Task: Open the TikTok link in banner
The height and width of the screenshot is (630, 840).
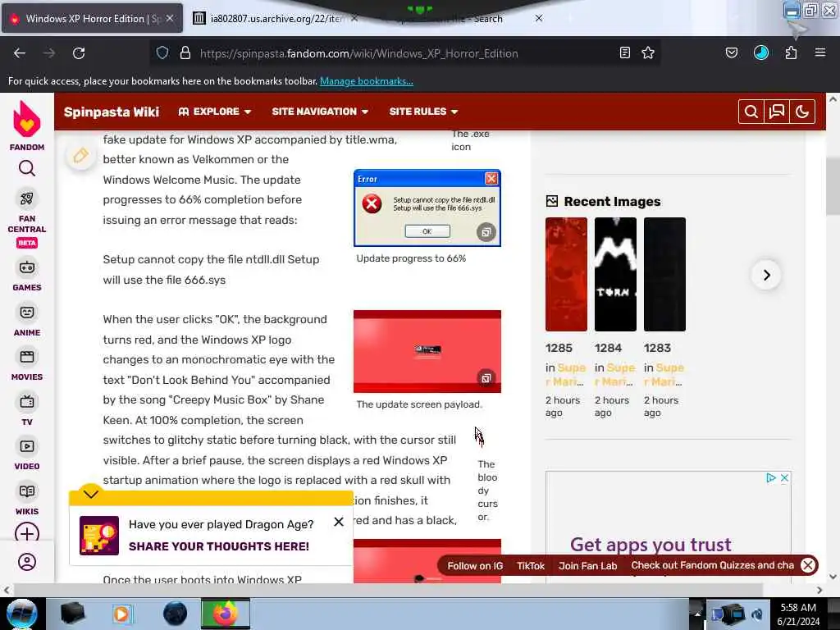Action: point(531,566)
